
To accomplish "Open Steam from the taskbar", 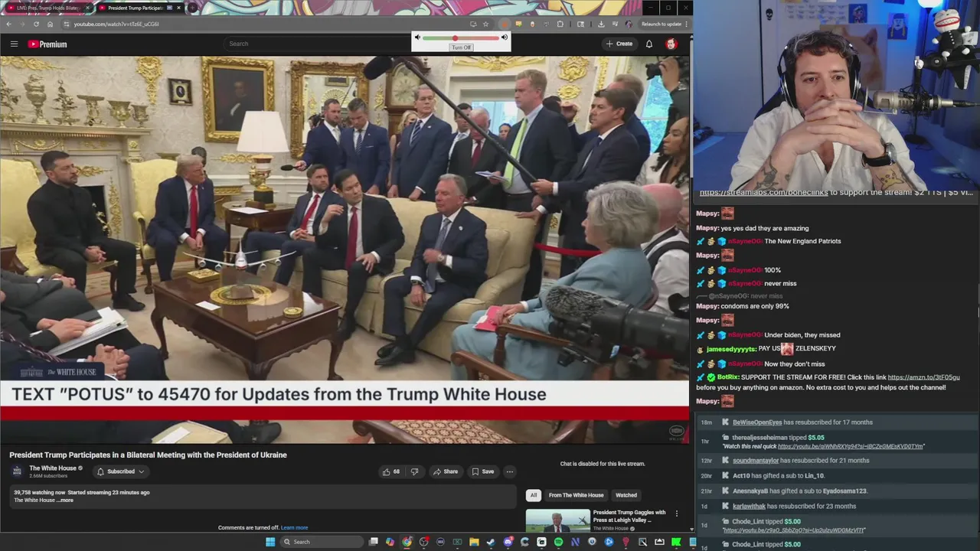I will pyautogui.click(x=491, y=542).
